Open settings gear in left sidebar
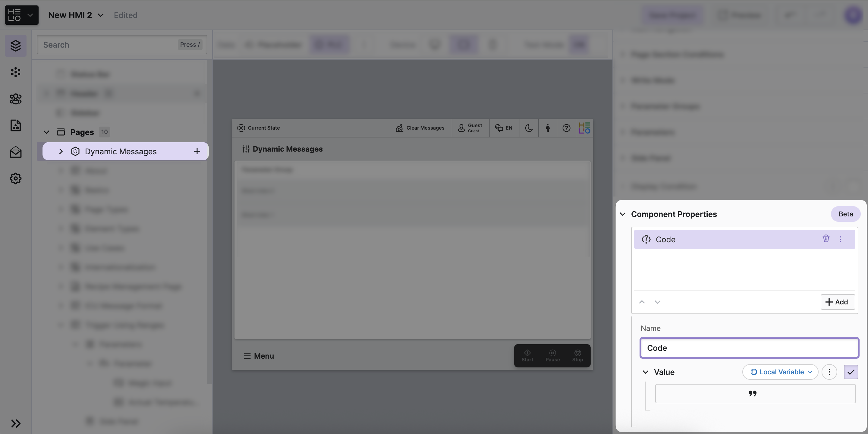 point(15,178)
